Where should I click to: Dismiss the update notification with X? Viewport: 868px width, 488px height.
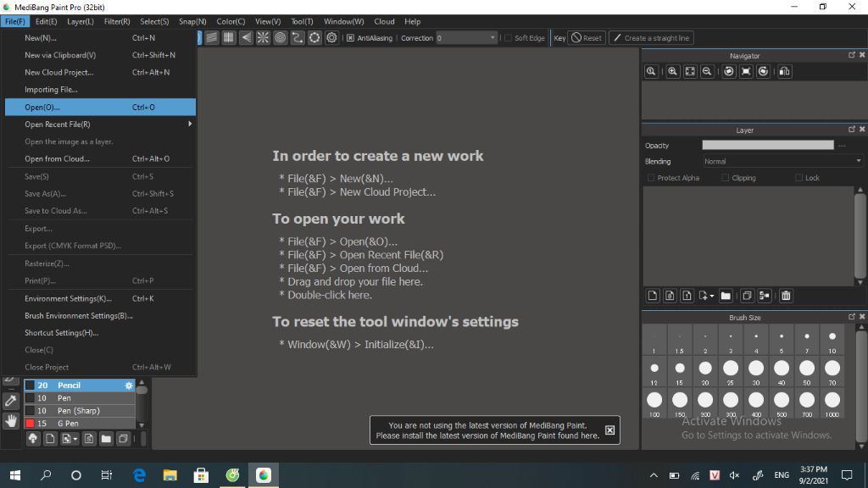point(609,430)
